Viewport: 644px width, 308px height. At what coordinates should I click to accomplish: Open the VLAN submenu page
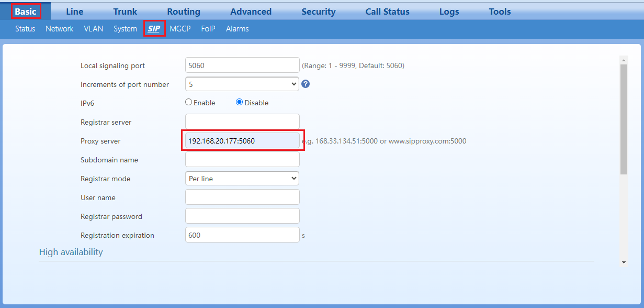click(93, 29)
